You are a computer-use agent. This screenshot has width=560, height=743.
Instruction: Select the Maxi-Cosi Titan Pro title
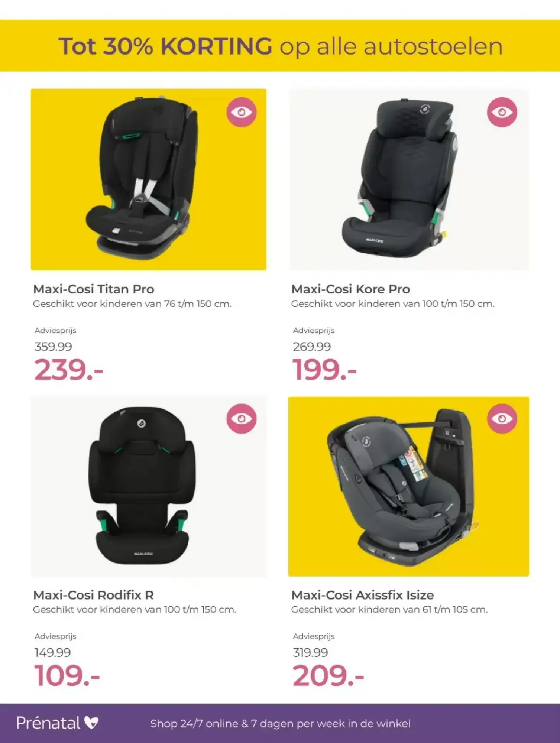[x=94, y=289]
